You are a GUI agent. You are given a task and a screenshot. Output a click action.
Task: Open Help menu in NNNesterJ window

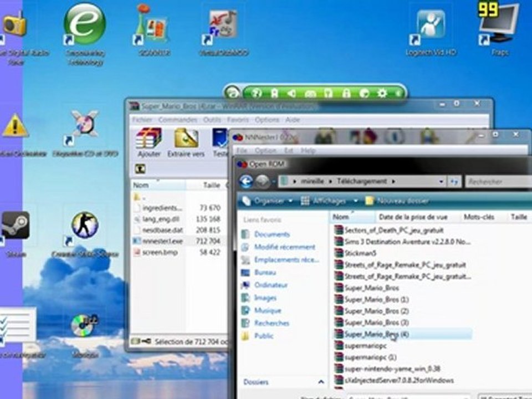click(x=308, y=151)
